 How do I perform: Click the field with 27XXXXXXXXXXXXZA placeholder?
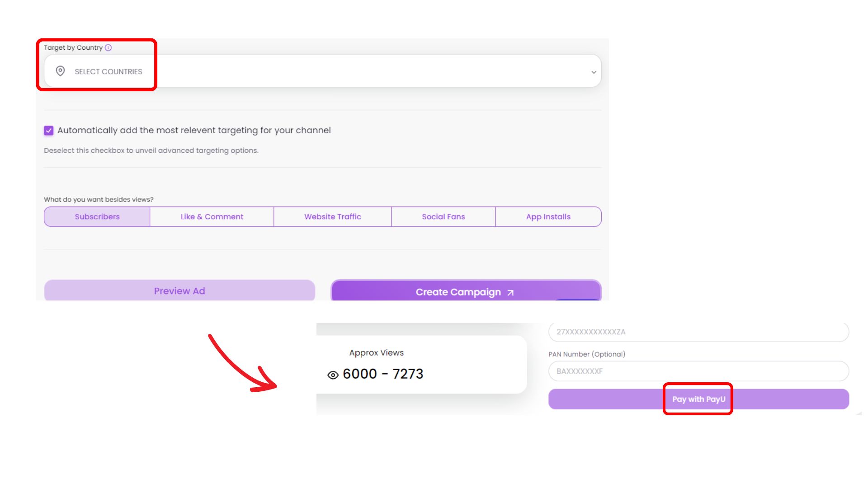pyautogui.click(x=698, y=332)
